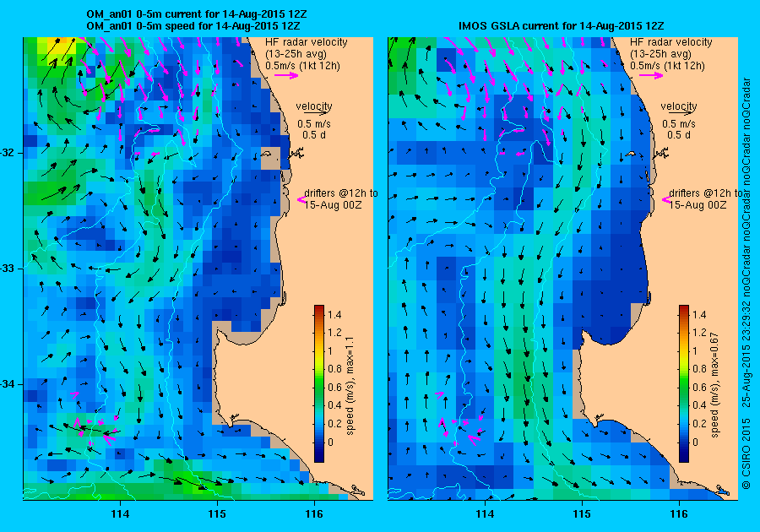Click magenta drifter legend marker in OM_an01 map
Viewport: 760px width, 532px height.
[301, 199]
